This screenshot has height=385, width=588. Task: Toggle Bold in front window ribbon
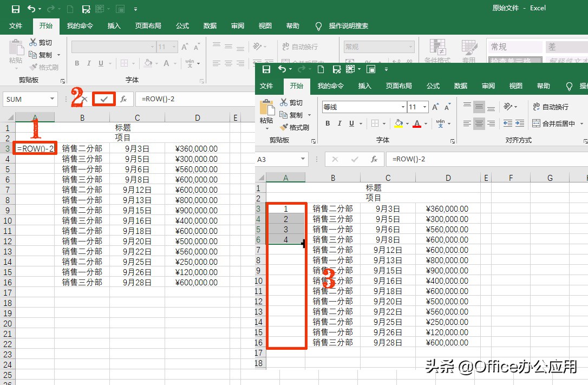click(328, 123)
